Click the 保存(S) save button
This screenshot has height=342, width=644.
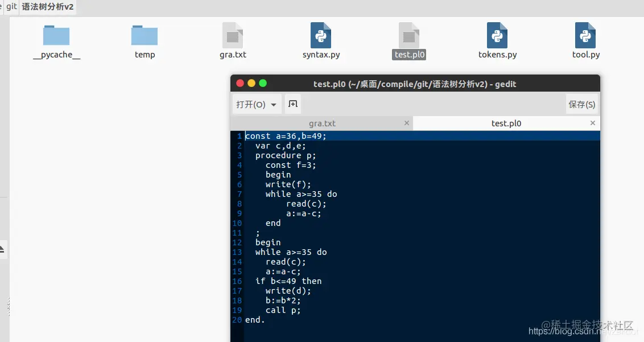[x=581, y=104]
